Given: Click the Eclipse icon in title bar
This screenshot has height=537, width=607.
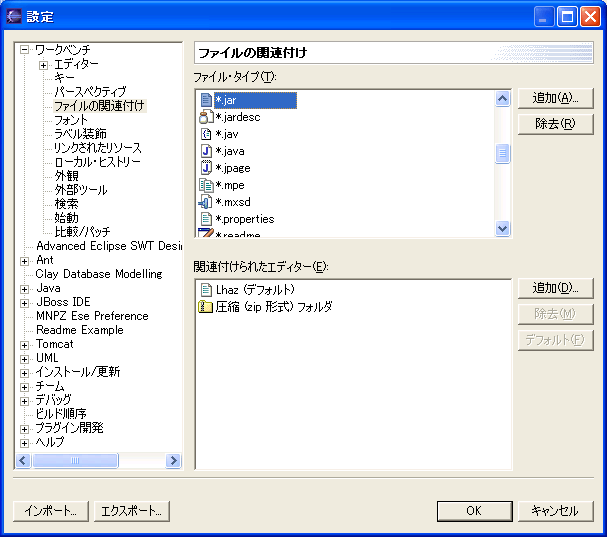Looking at the screenshot, I should click(x=14, y=16).
